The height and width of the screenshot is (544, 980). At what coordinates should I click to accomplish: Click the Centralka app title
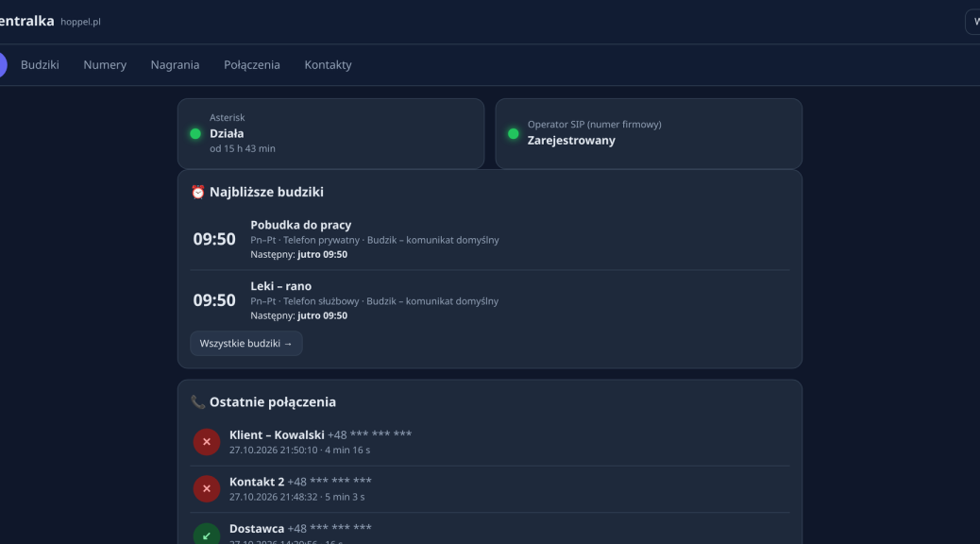(26, 21)
